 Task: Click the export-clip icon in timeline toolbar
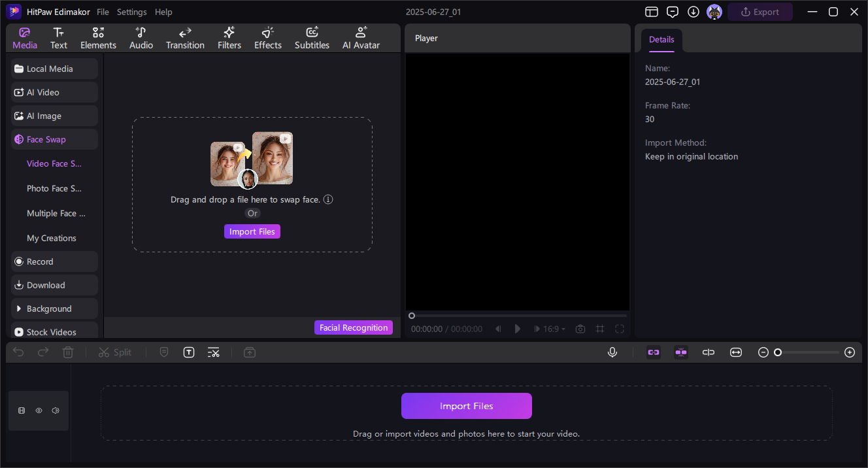coord(250,352)
